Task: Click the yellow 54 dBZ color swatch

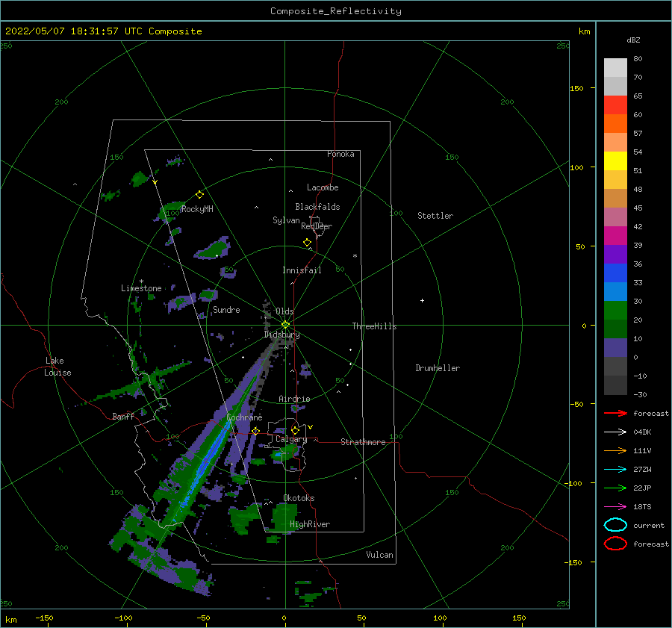Action: pos(615,161)
